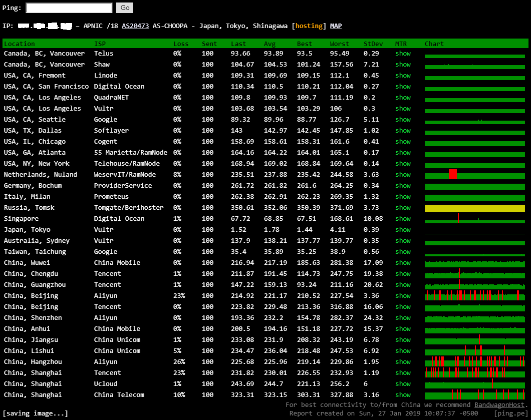Show MTR for Anhui China Mobile row
The height and width of the screenshot is (420, 531).
(403, 328)
